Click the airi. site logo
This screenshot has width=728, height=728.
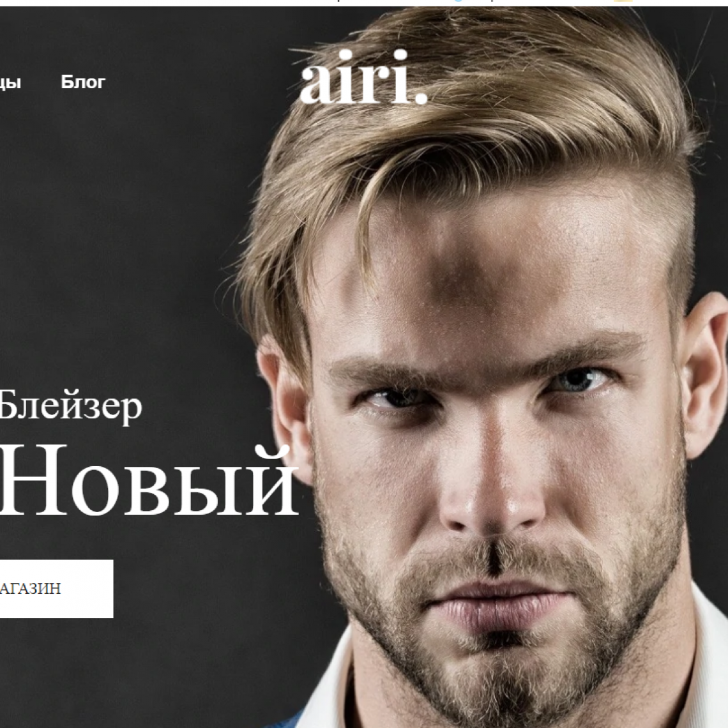363,77
